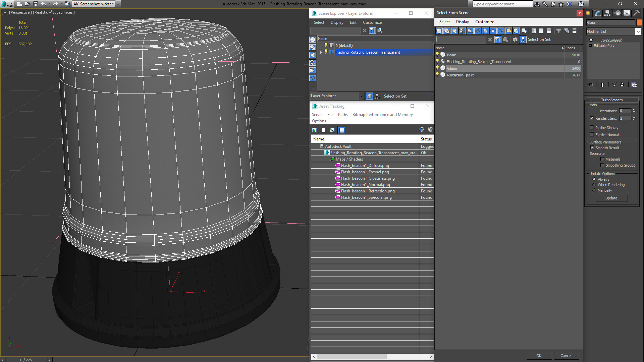Image resolution: width=644 pixels, height=362 pixels.
Task: Enable Isoline Display checkbox
Action: coord(592,128)
